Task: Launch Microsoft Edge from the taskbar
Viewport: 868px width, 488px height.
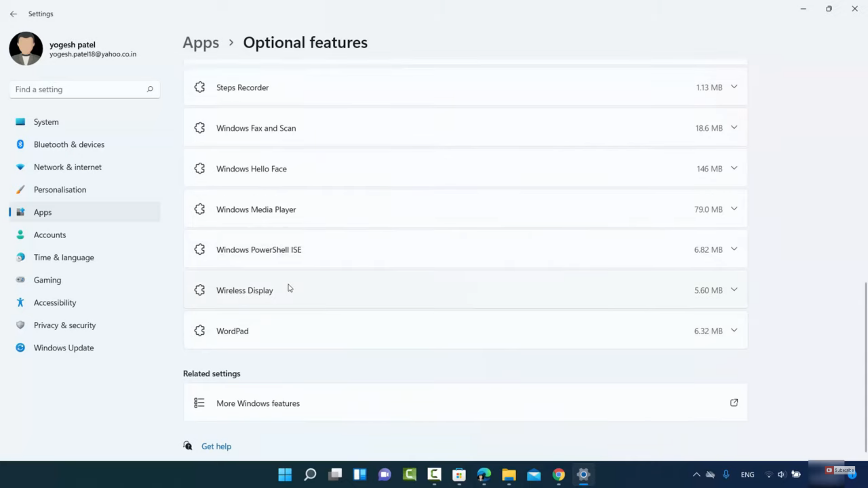Action: coord(484,474)
